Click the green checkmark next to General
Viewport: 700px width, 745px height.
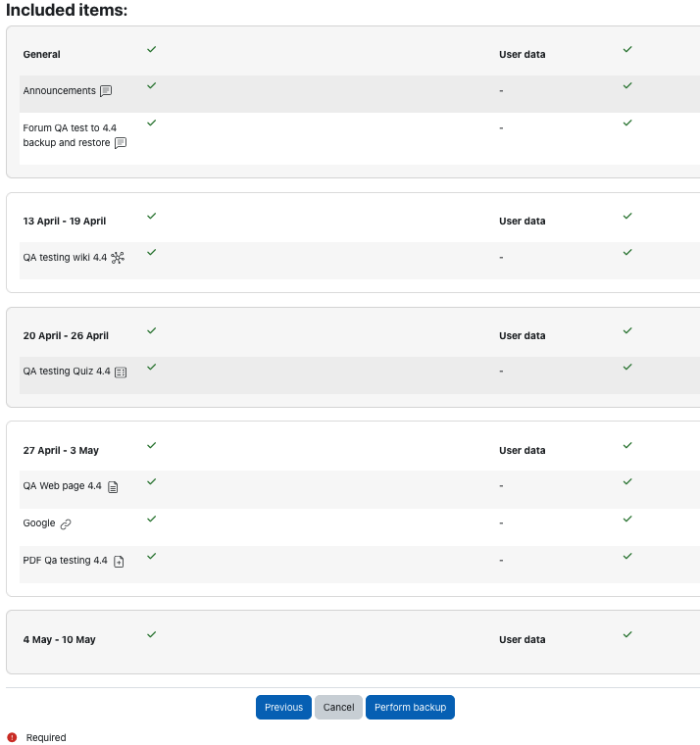pyautogui.click(x=152, y=49)
